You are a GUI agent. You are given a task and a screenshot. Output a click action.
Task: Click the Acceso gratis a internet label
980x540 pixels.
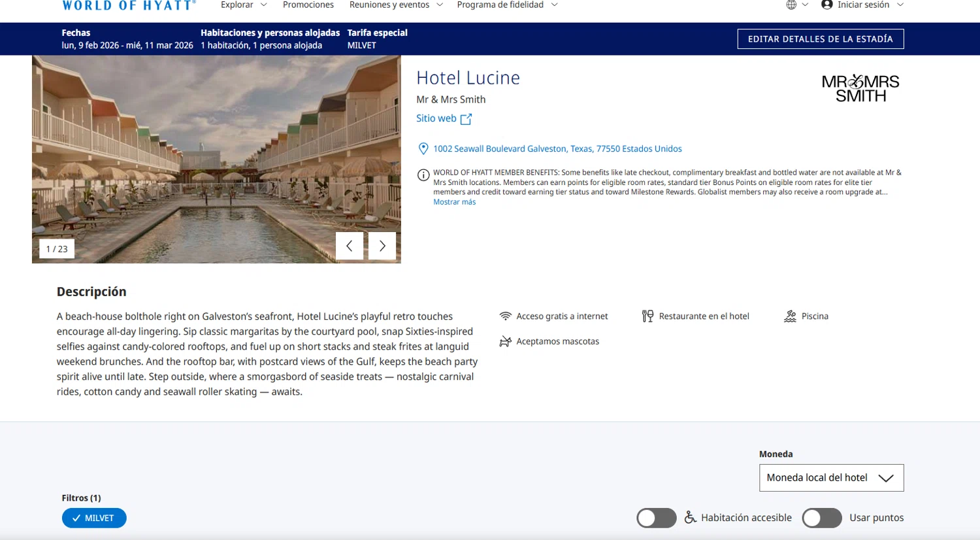562,316
